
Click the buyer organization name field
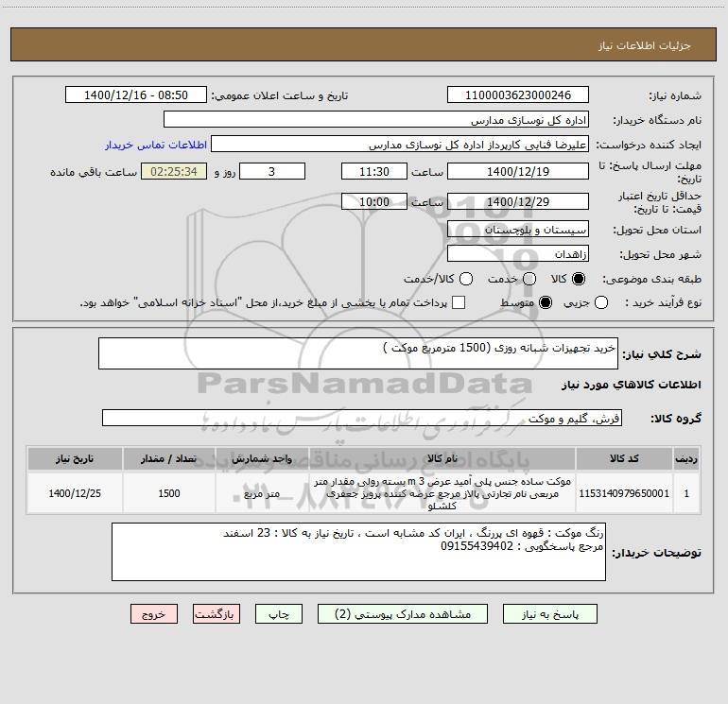[x=376, y=119]
